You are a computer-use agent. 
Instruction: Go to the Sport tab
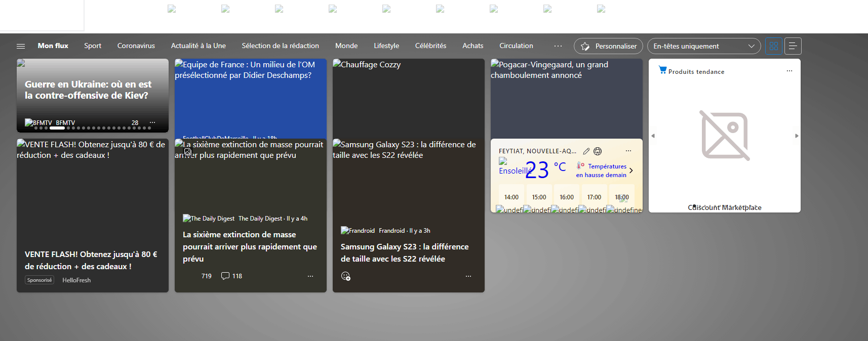[93, 46]
